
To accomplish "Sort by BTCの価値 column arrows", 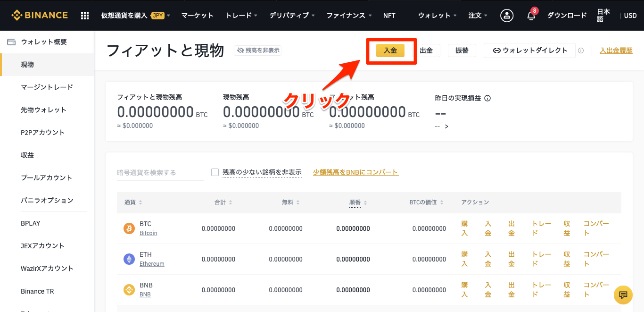I will tap(442, 202).
